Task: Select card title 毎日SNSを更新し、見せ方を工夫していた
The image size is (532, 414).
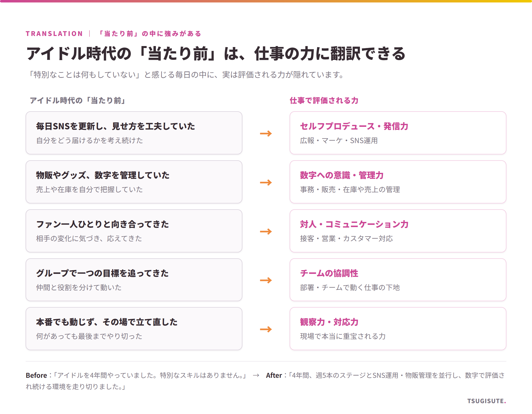Action: click(x=115, y=126)
